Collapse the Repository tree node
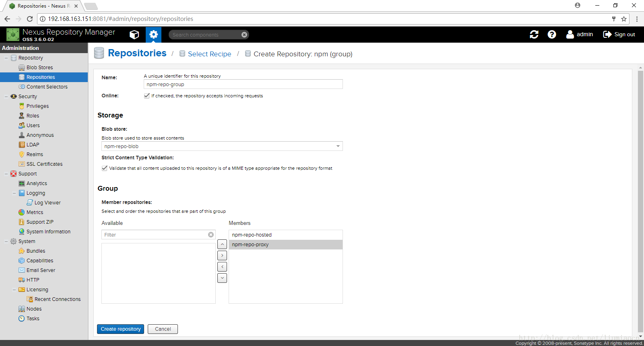644x346 pixels. [6, 58]
